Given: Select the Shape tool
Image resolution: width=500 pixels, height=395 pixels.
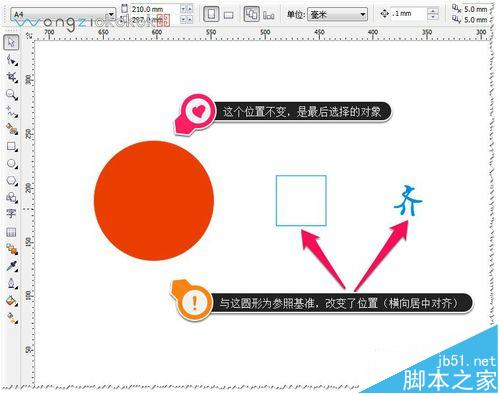Looking at the screenshot, I should tap(12, 60).
